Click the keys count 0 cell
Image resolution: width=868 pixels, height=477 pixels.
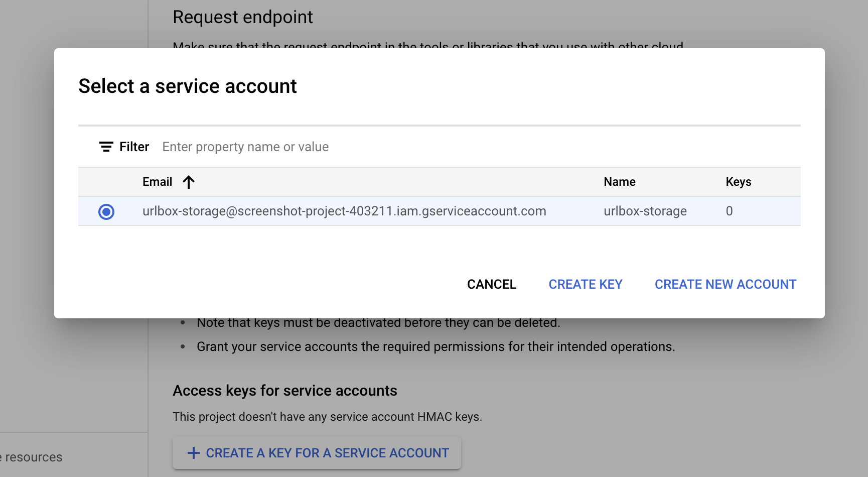[x=729, y=211]
